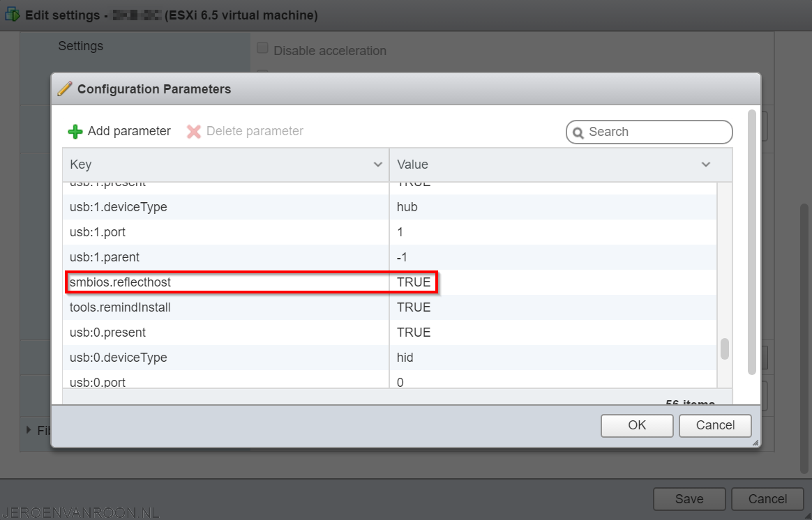Sort by the Key column header
The height and width of the screenshot is (520, 812).
tap(226, 165)
